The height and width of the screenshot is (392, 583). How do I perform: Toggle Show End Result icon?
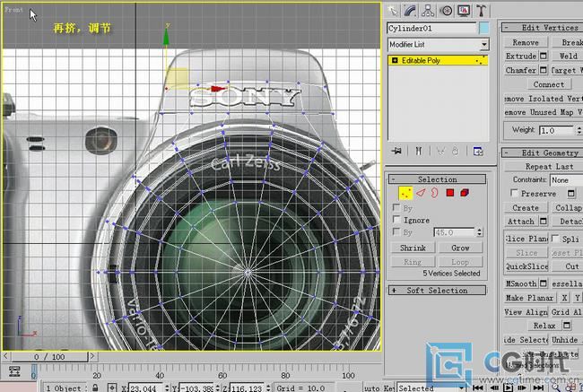419,151
